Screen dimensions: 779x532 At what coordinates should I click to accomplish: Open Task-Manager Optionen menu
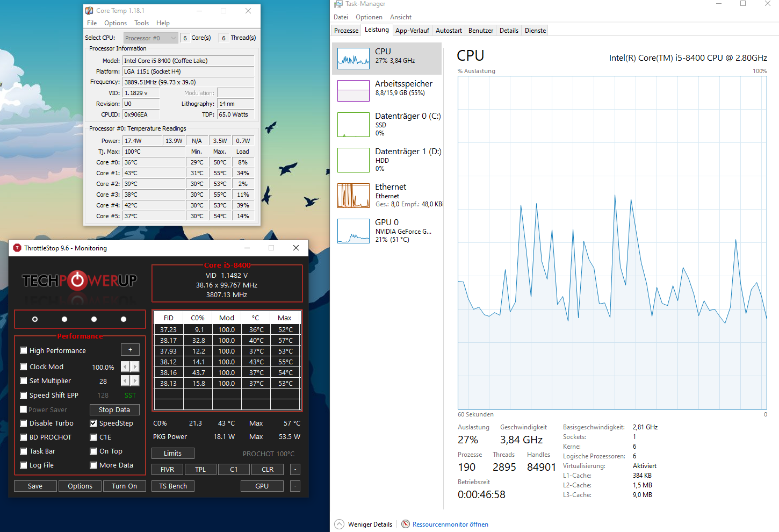(369, 17)
